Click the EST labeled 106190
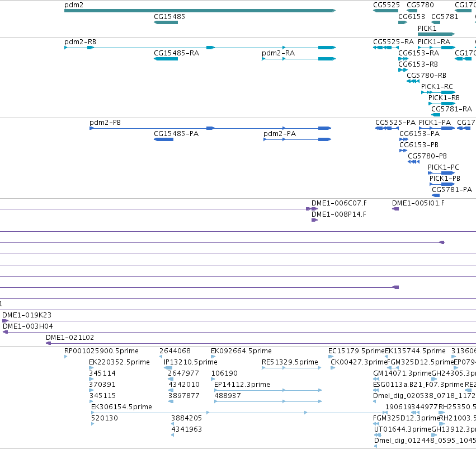This screenshot has height=449, width=476. [224, 373]
